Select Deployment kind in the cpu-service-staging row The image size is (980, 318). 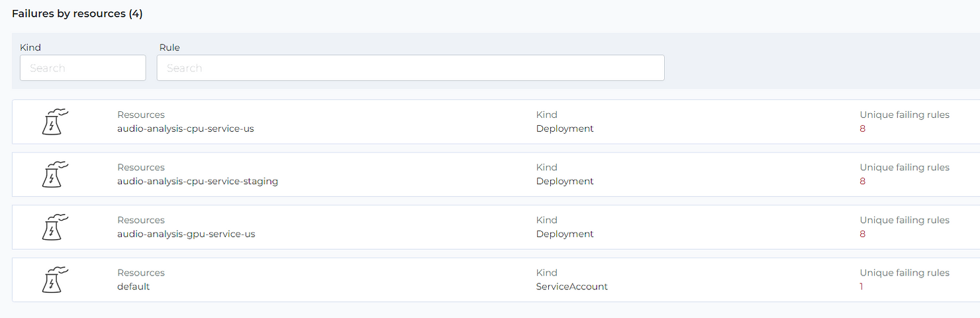[565, 181]
